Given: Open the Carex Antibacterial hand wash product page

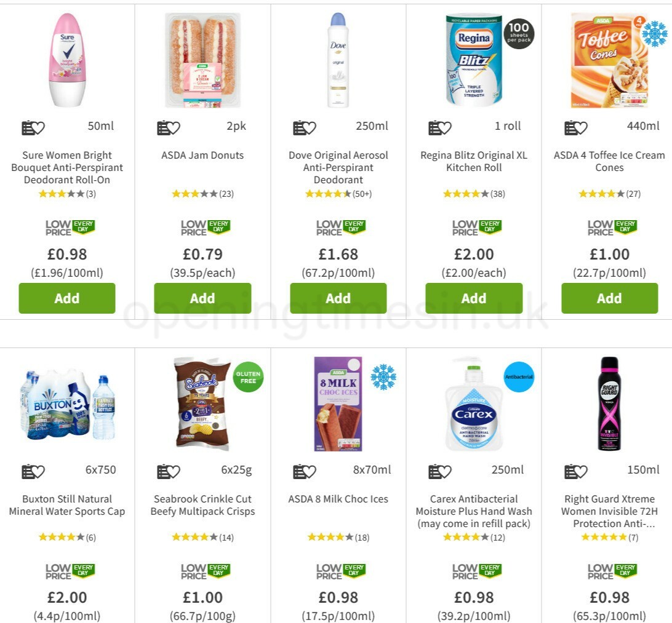Looking at the screenshot, I should tap(473, 510).
